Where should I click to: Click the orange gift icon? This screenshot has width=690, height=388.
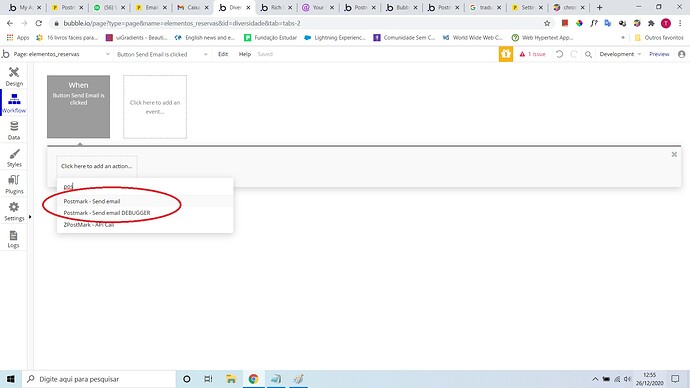506,54
